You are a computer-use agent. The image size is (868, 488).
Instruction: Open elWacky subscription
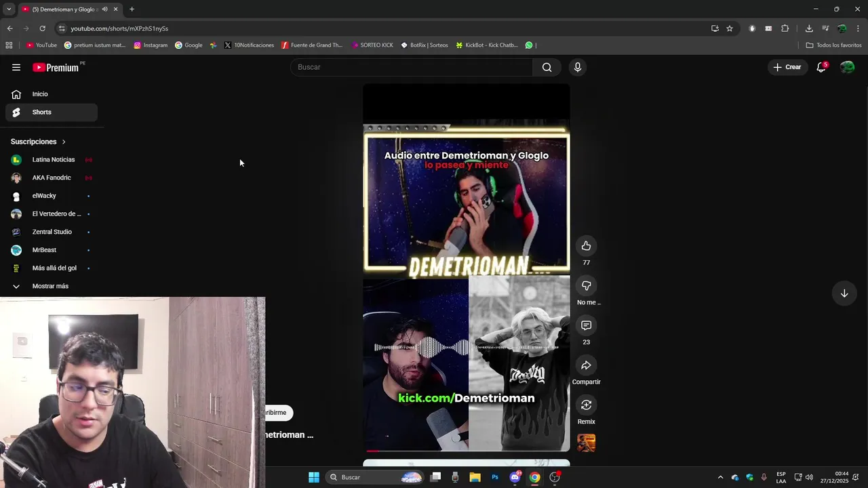point(52,196)
